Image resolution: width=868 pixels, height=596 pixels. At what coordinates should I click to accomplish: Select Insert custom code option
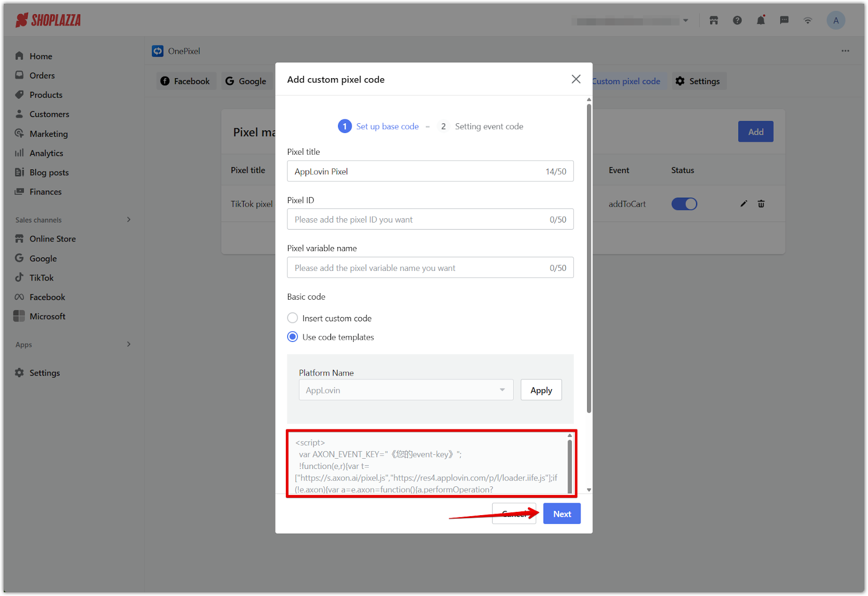coord(292,318)
